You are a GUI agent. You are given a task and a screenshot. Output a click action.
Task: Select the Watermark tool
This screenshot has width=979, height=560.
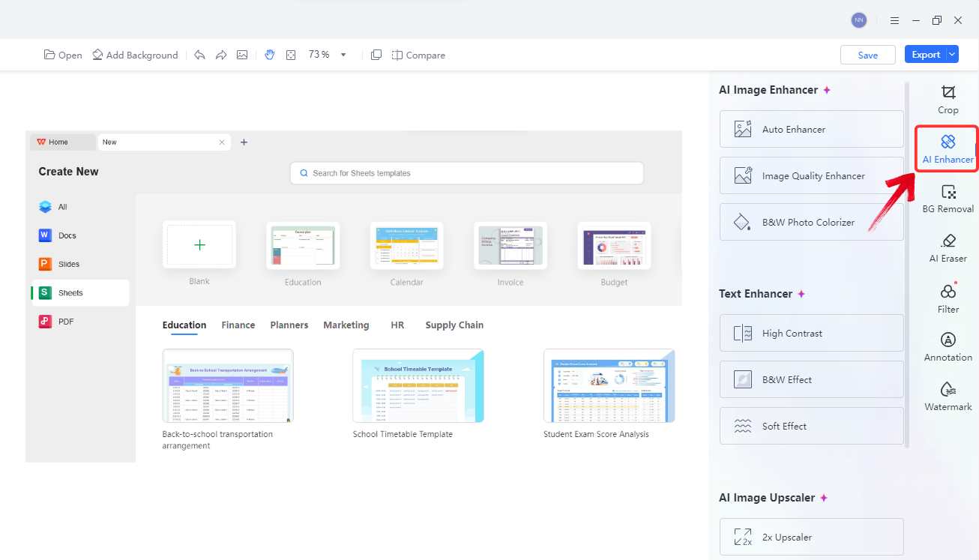click(948, 397)
